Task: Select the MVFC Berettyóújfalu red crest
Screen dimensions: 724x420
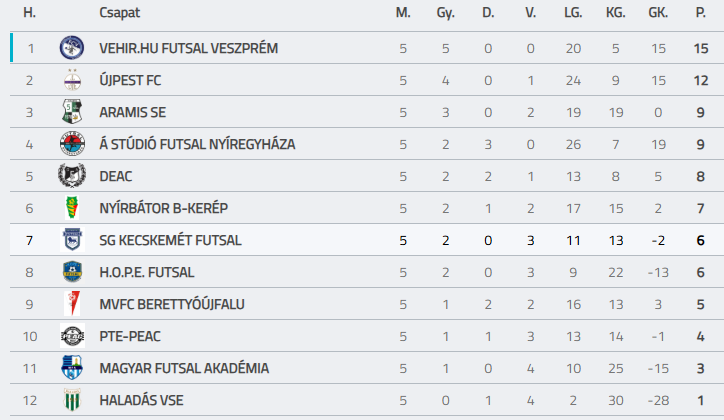Action: 72,304
